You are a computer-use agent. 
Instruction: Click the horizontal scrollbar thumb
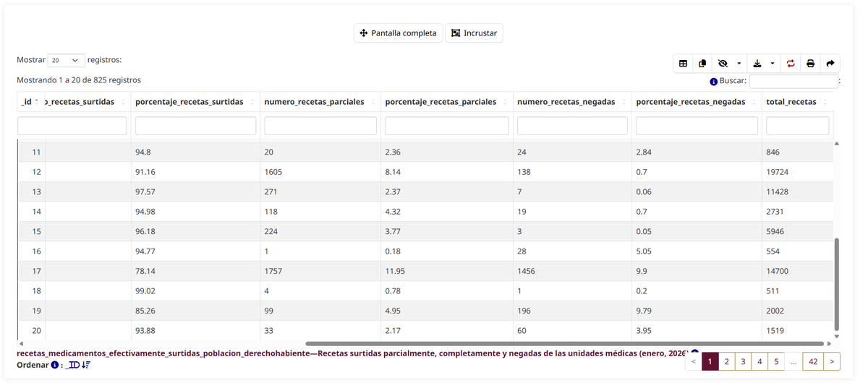[565, 344]
